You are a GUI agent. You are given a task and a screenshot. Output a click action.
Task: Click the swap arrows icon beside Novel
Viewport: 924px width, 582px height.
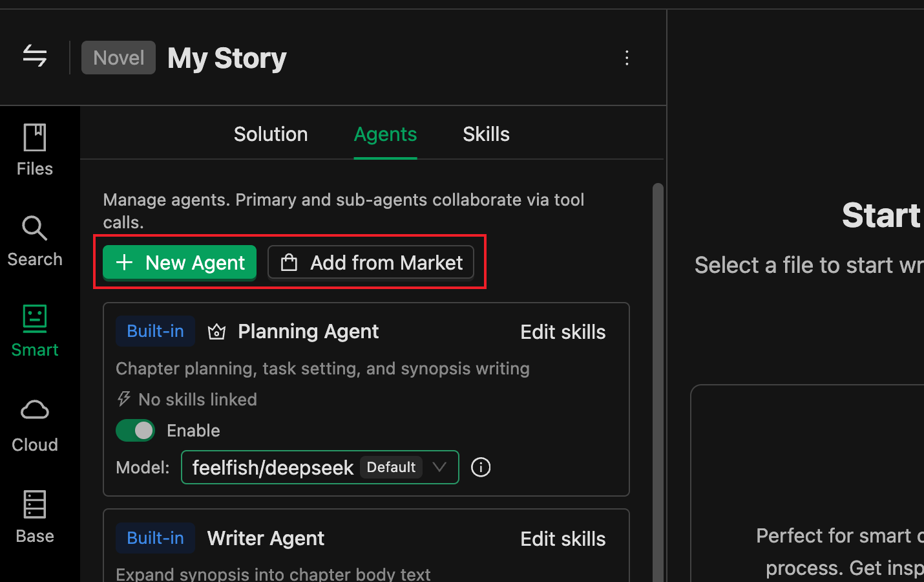[x=35, y=56]
